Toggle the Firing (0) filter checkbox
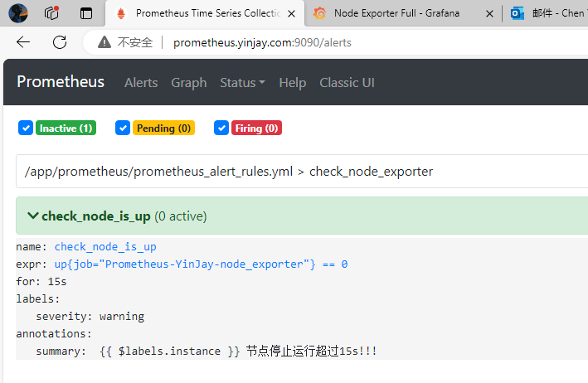The width and height of the screenshot is (588, 383). [x=221, y=128]
